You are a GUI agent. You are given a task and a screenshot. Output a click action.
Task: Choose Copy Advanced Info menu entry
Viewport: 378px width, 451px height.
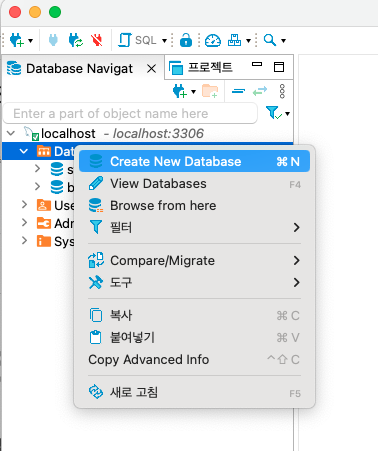(194, 360)
